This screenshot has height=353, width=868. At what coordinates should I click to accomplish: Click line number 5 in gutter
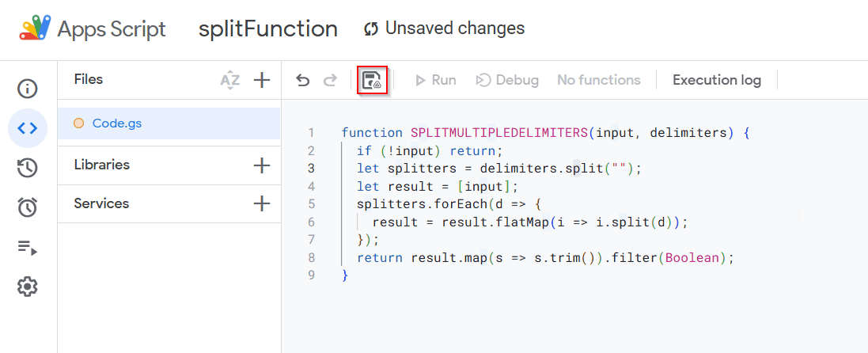[x=311, y=204]
